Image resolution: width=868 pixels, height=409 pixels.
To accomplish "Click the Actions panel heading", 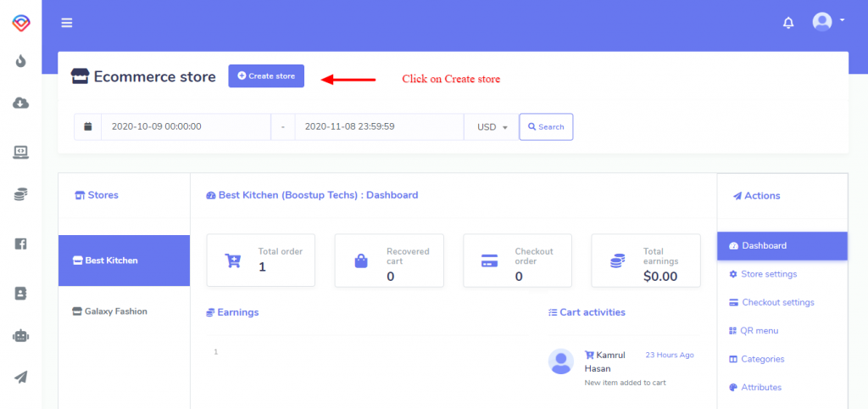I will coord(757,196).
